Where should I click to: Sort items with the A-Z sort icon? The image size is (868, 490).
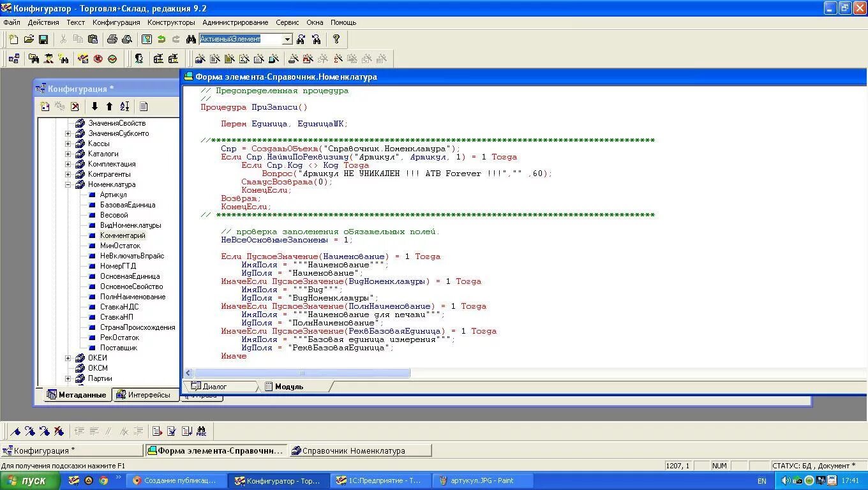(124, 107)
